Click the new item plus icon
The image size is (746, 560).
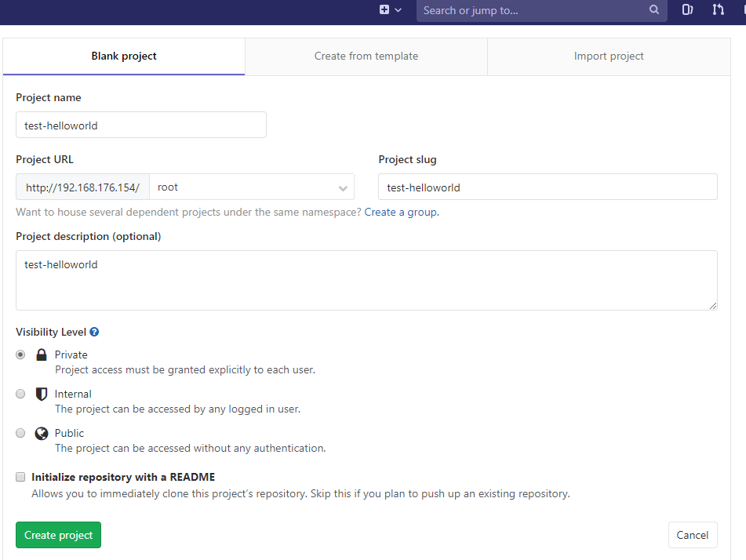(x=384, y=10)
